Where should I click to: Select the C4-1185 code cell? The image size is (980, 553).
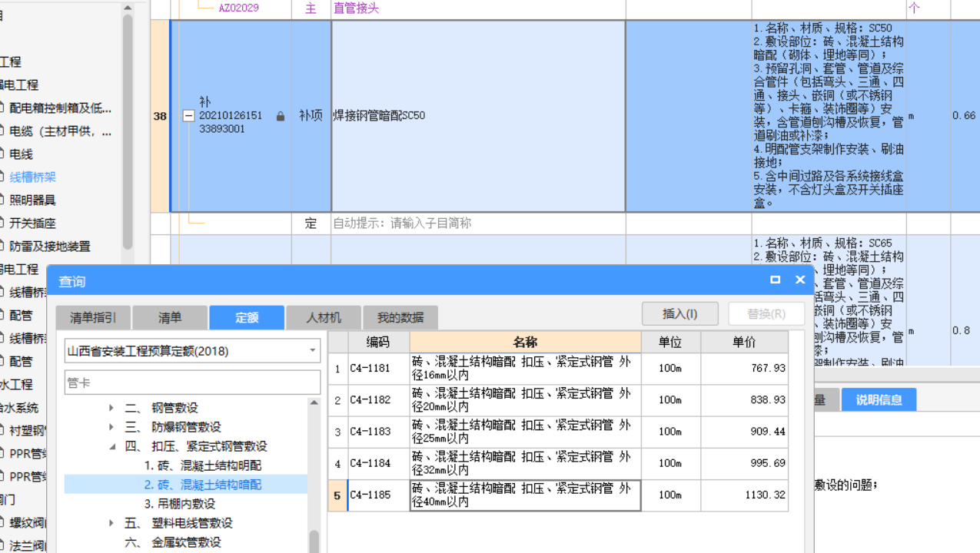378,495
